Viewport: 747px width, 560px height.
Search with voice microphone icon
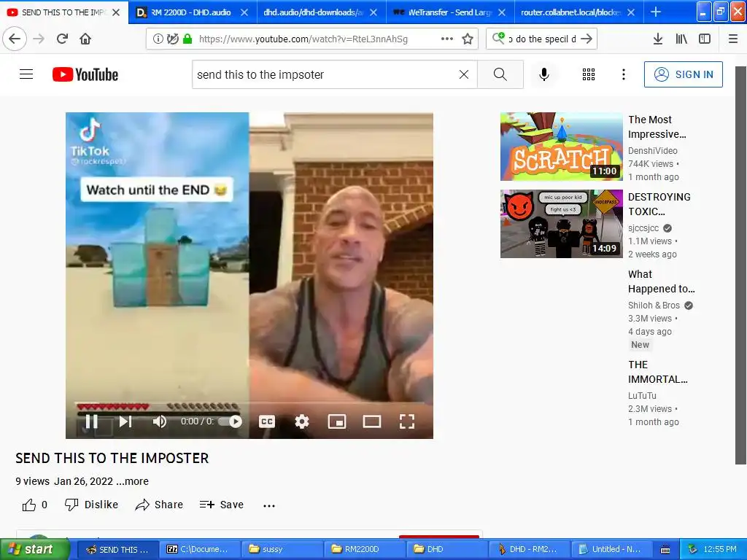544,74
